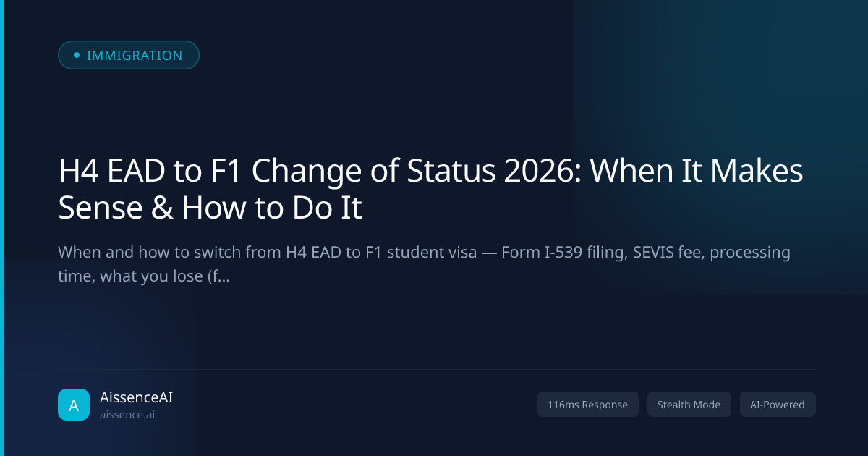Image resolution: width=868 pixels, height=456 pixels.
Task: Click the cyan dot in Immigration badge
Action: click(x=77, y=55)
